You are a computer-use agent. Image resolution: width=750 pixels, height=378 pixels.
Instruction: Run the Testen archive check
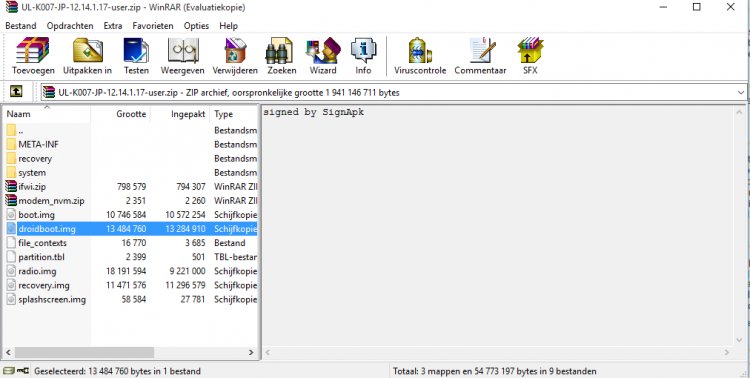(136, 51)
